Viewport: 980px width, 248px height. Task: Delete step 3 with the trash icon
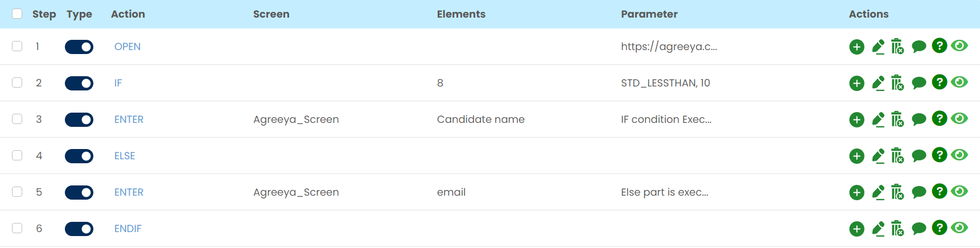point(897,119)
